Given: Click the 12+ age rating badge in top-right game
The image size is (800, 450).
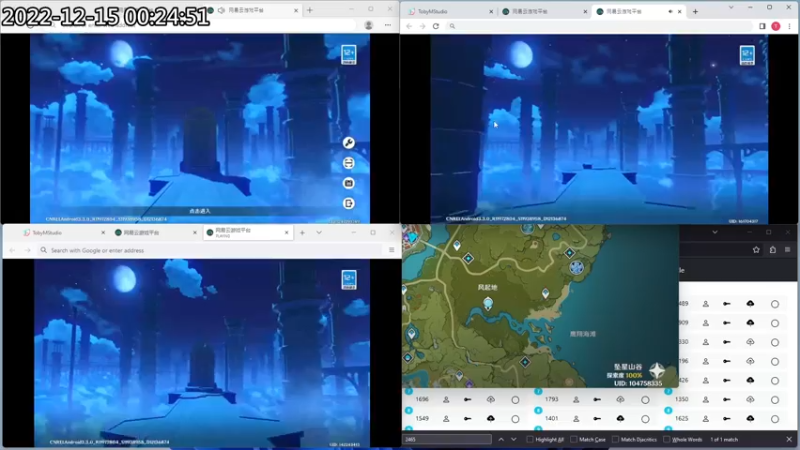Looking at the screenshot, I should (747, 55).
